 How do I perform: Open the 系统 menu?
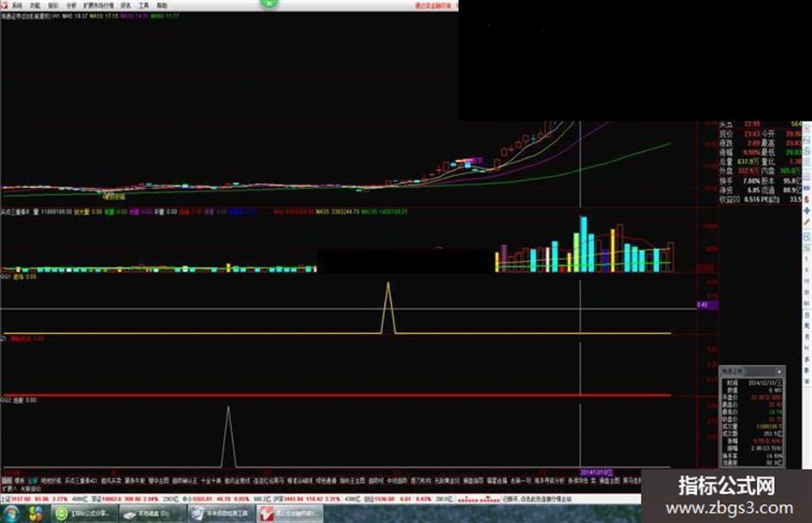(x=17, y=5)
